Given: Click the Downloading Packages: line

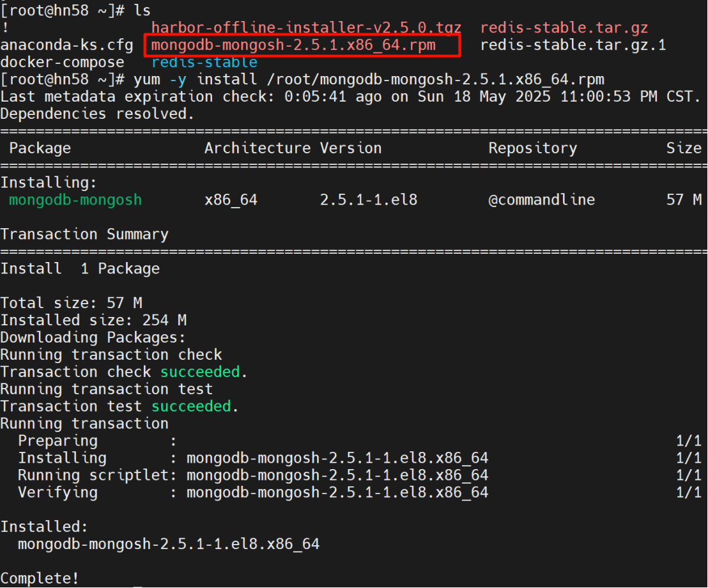Looking at the screenshot, I should click(93, 337).
